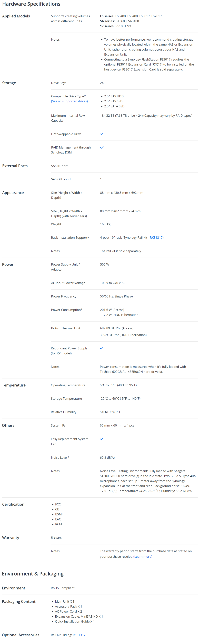The height and width of the screenshot is (644, 200).
Task: Click the Environment & Packaging heading
Action: click(x=33, y=574)
